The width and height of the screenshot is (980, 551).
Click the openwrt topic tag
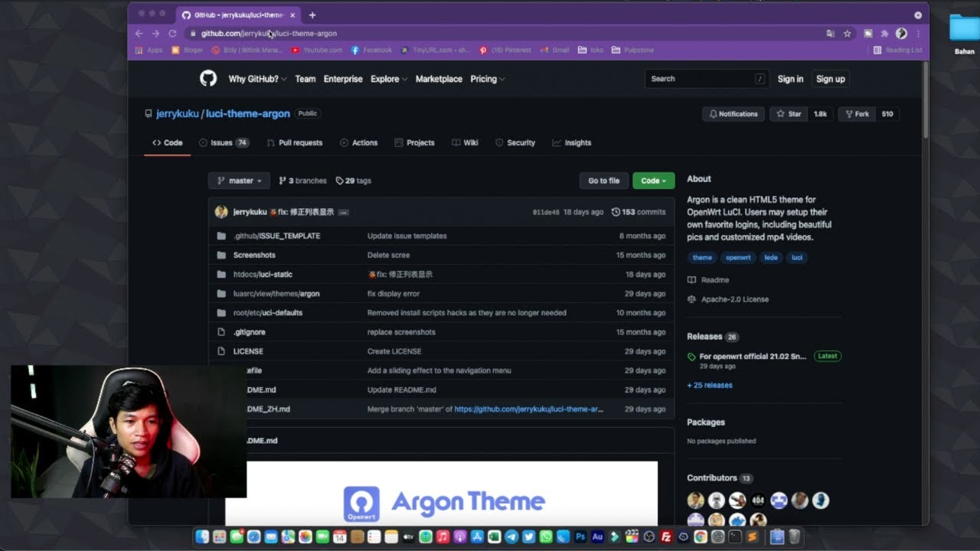(738, 257)
